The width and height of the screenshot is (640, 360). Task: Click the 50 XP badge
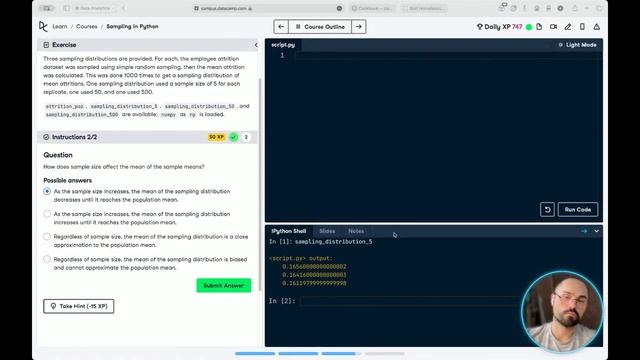pos(216,137)
